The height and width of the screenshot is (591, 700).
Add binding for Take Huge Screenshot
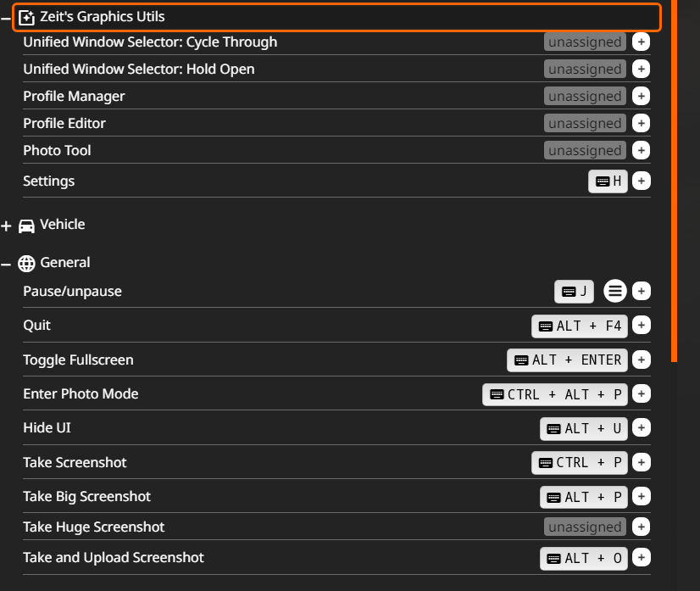(x=642, y=527)
